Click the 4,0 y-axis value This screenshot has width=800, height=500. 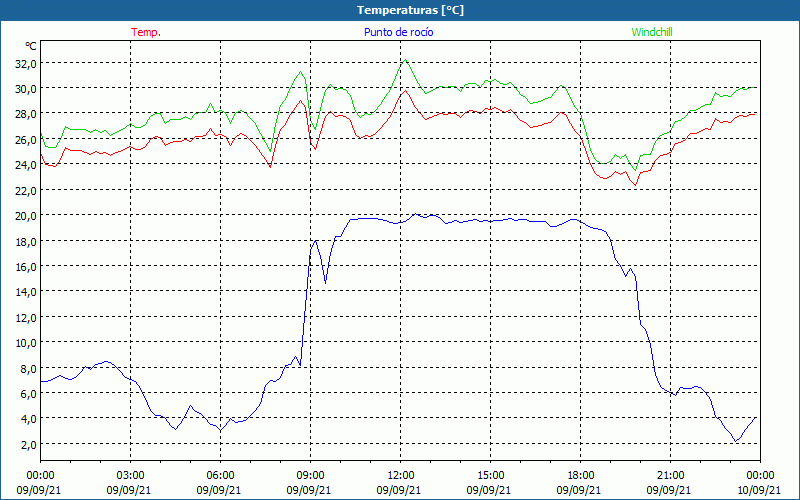tap(28, 419)
